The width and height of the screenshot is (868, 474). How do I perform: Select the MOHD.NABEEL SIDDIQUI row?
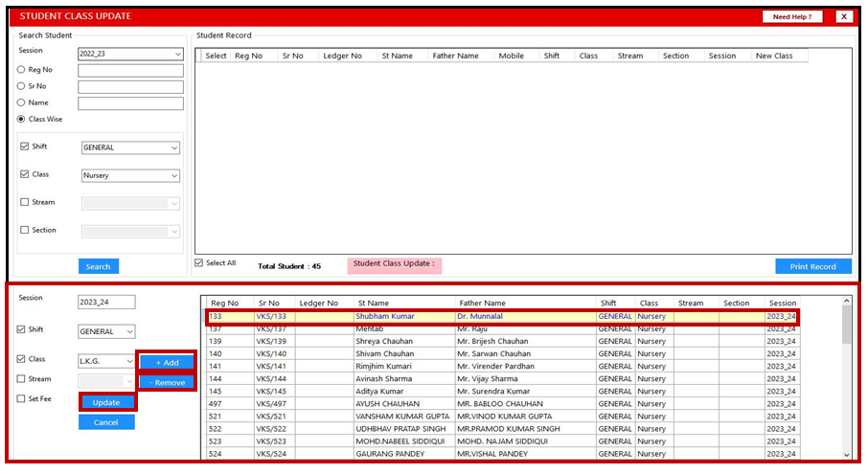[503, 441]
